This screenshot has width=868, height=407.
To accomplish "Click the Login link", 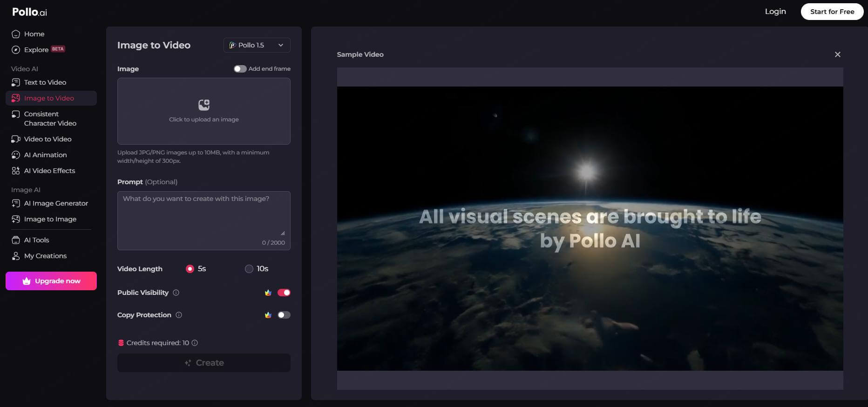I will [x=775, y=12].
